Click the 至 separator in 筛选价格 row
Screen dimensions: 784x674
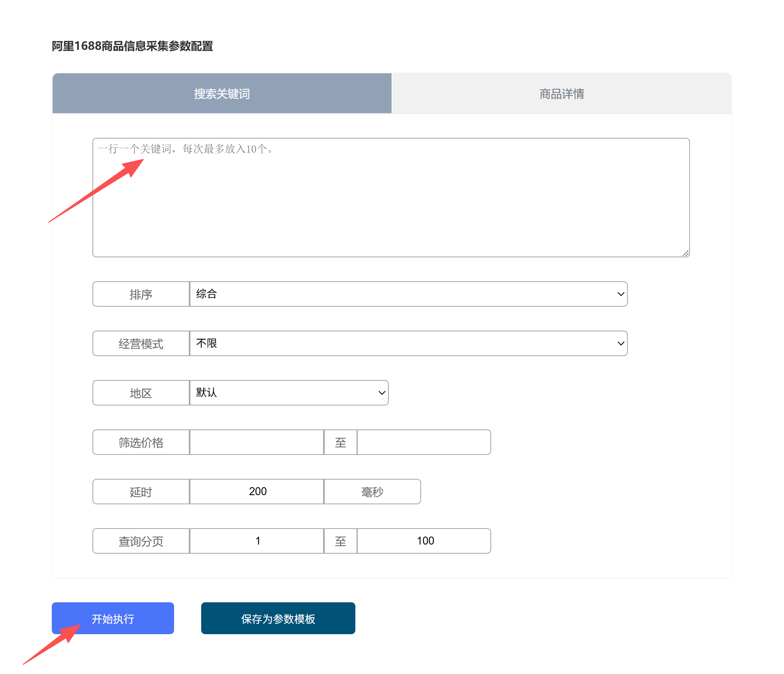(x=341, y=442)
